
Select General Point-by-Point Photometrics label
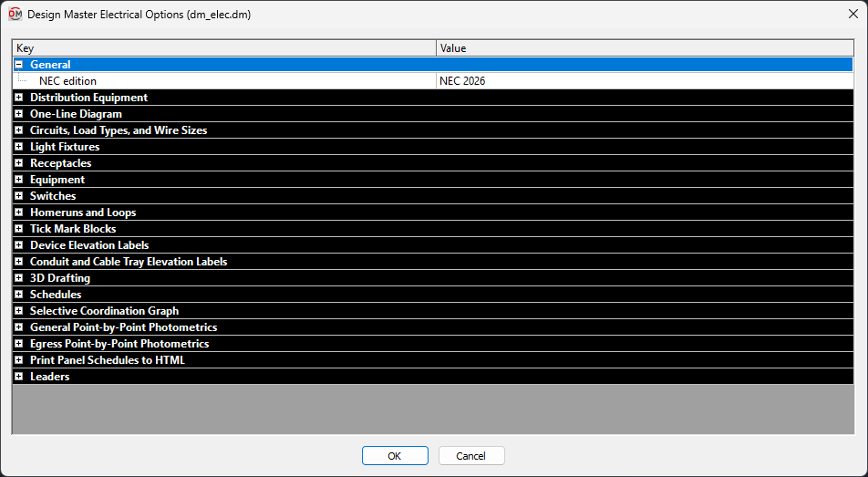click(123, 327)
